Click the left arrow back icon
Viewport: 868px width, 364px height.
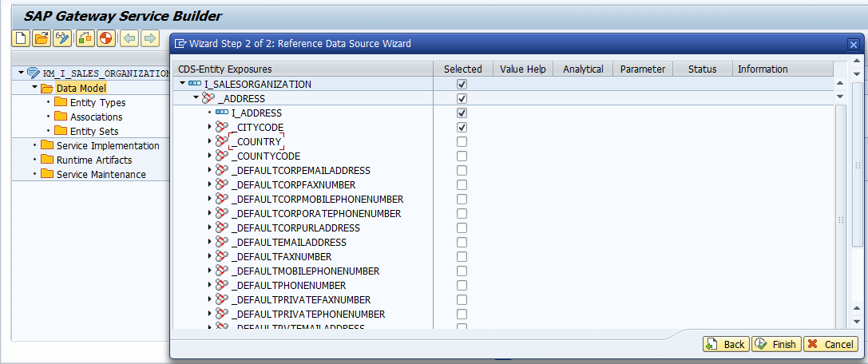(129, 38)
